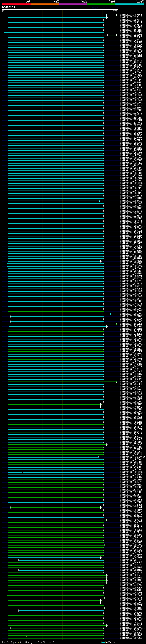Select the UniRef100_C7GJ44 label

click(x=131, y=507)
